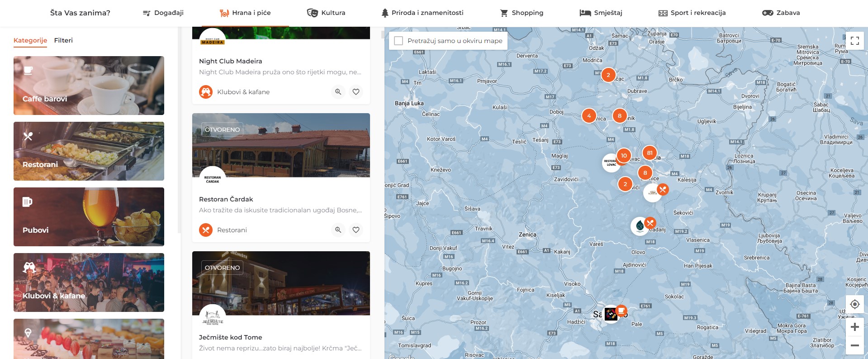Screen dimensions: 868x359
Task: Click the locate me icon on map
Action: 854,304
